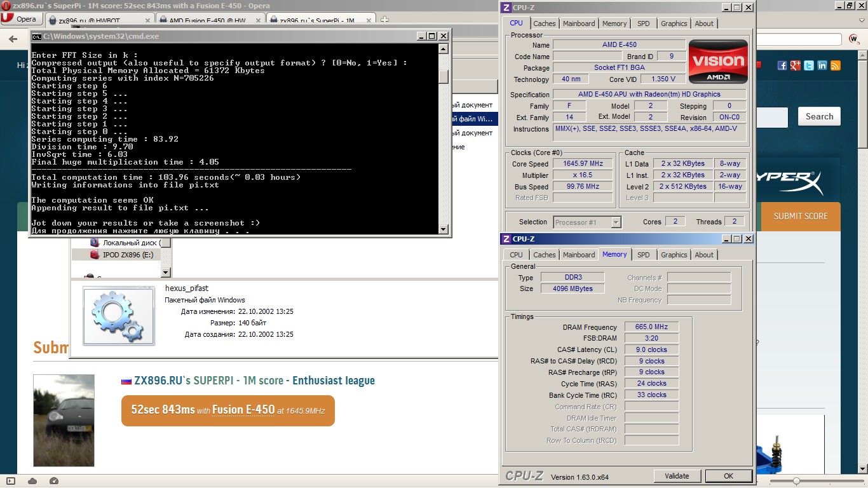The height and width of the screenshot is (488, 868).
Task: Click the RSS feed icon on the HWBOT page
Action: [x=835, y=65]
